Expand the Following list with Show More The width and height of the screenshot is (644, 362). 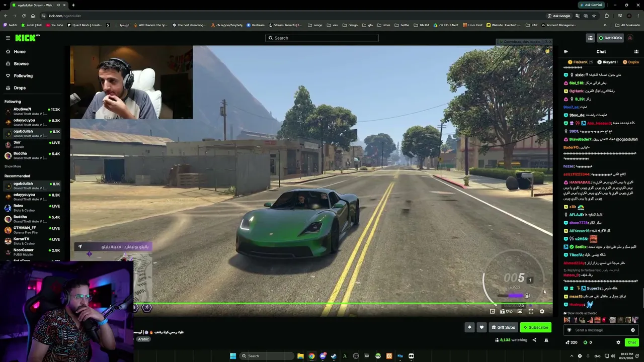pyautogui.click(x=13, y=166)
